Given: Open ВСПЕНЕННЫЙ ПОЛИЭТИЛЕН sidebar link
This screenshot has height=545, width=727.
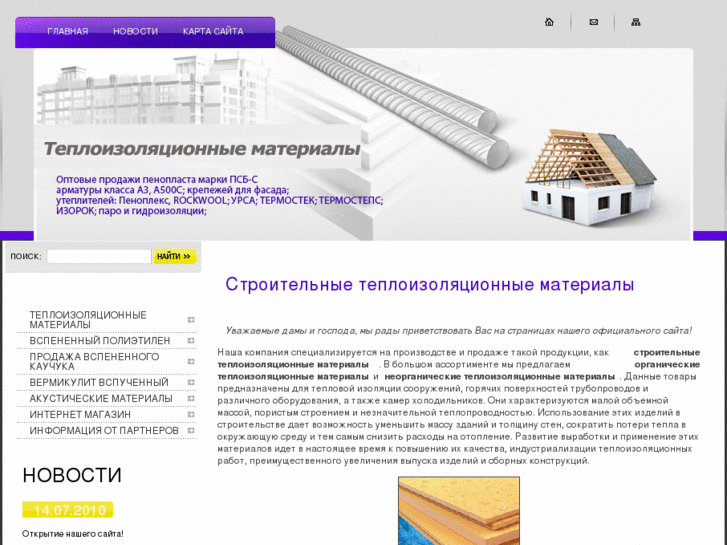Looking at the screenshot, I should pyautogui.click(x=100, y=341).
